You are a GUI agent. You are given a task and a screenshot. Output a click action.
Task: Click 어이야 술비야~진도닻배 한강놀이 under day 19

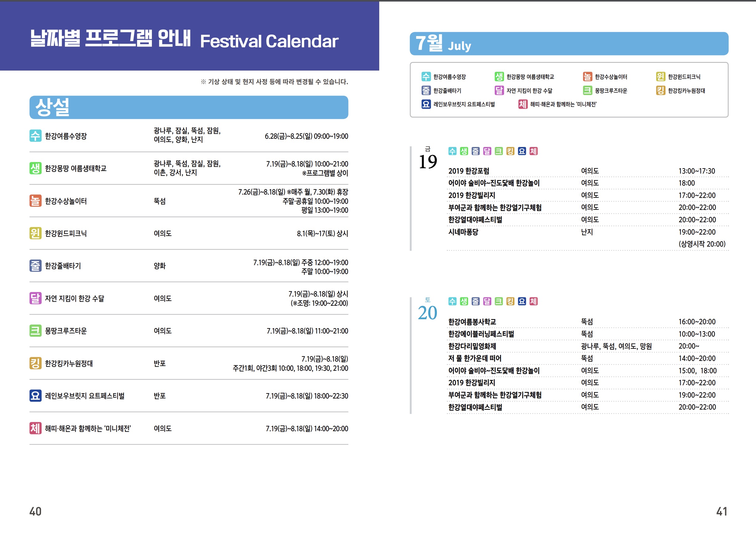pyautogui.click(x=494, y=183)
